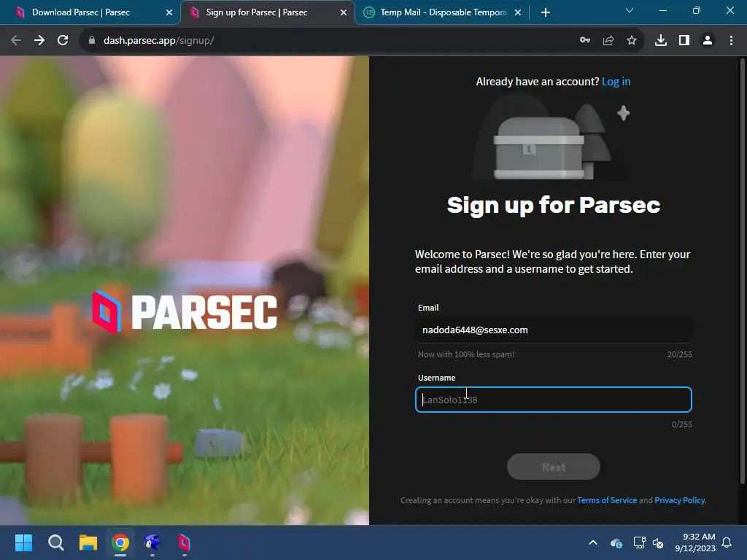Click the 'Email' field label
Image resolution: width=747 pixels, height=560 pixels.
[428, 308]
